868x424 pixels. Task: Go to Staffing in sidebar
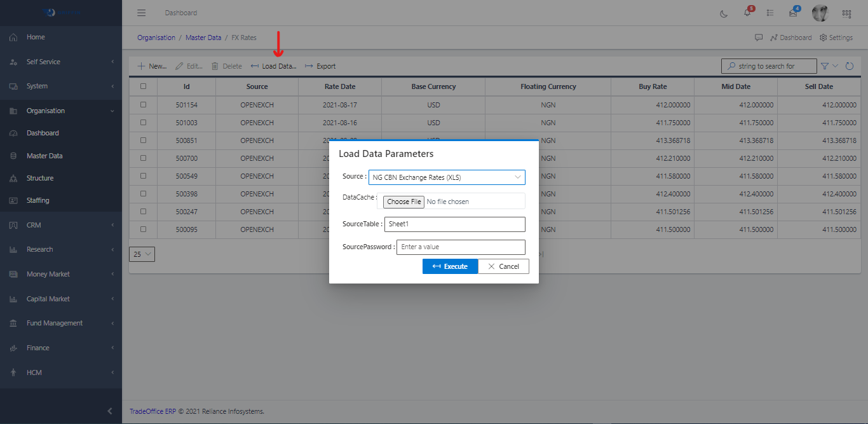(x=37, y=200)
